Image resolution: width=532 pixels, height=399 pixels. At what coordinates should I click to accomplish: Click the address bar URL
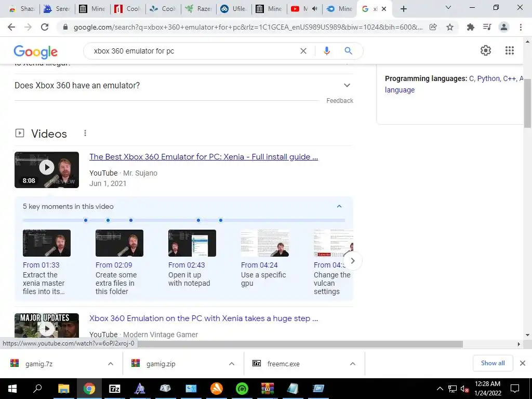[248, 27]
